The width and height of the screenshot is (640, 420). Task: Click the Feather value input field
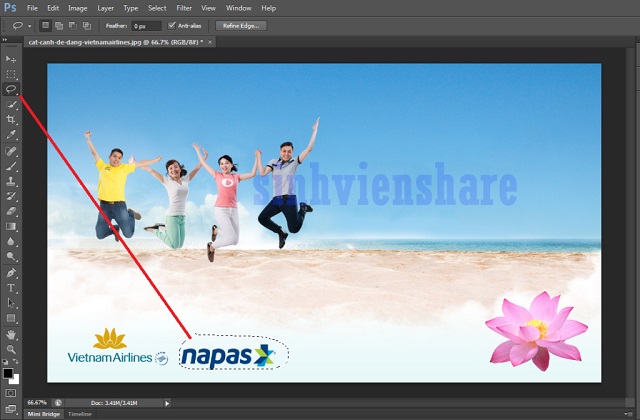146,26
